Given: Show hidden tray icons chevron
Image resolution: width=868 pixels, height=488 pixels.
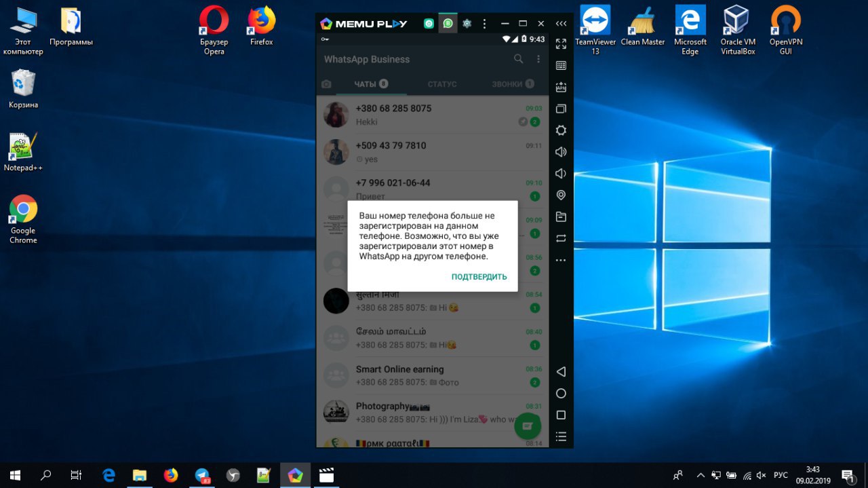Looking at the screenshot, I should pos(701,475).
